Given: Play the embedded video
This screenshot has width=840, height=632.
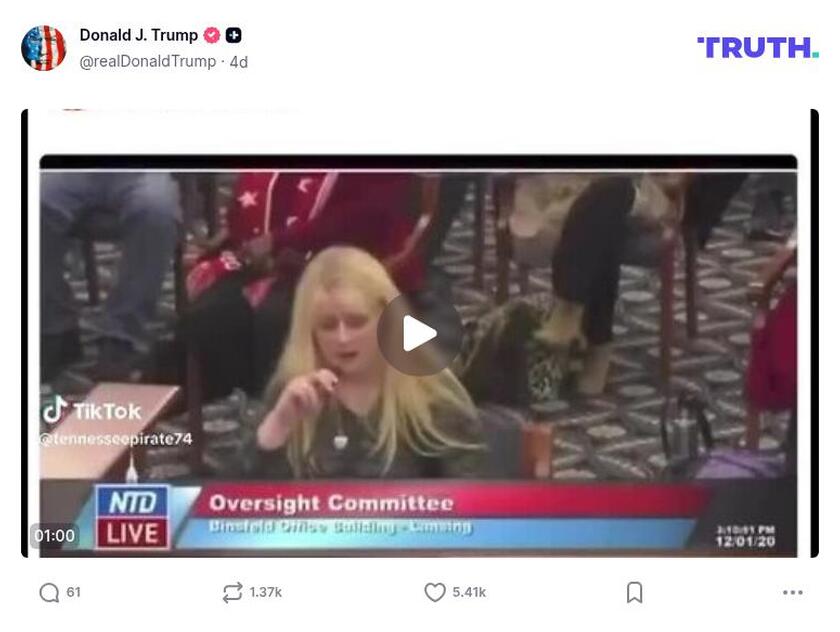Looking at the screenshot, I should click(x=419, y=334).
